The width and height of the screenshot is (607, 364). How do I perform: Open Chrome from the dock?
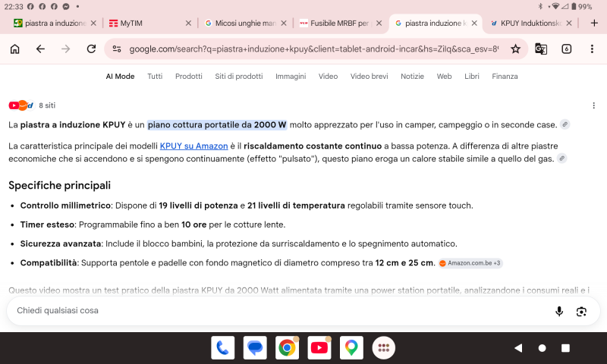[287, 348]
